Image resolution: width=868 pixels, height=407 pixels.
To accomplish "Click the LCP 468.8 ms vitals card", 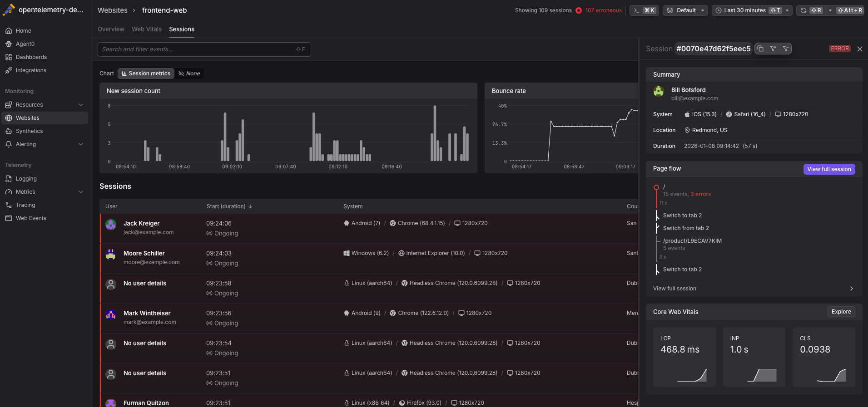I will point(684,357).
